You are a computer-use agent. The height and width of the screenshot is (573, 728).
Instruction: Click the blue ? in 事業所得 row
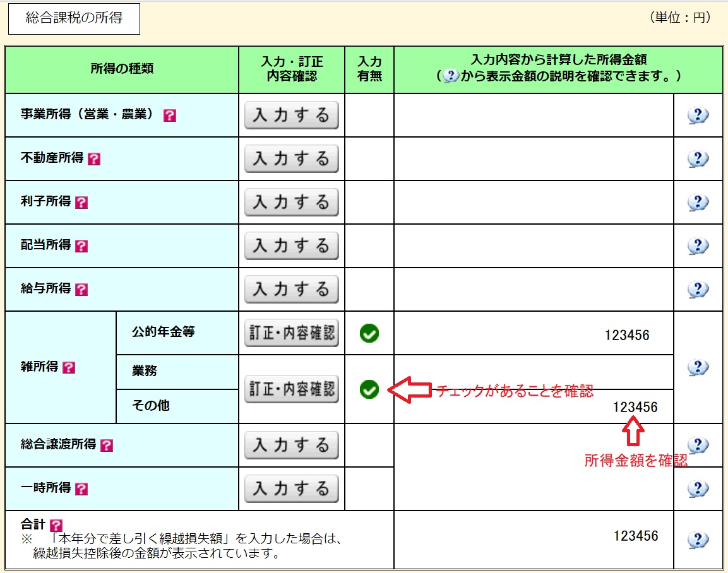click(x=697, y=115)
